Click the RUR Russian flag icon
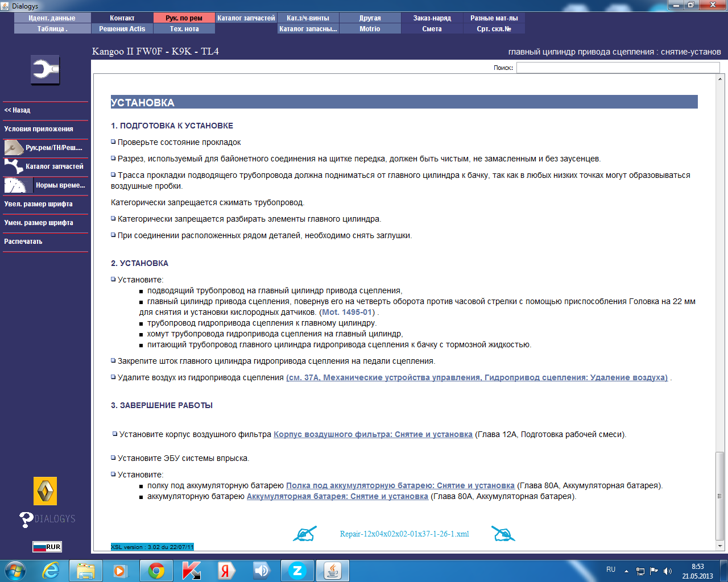The height and width of the screenshot is (582, 728). tap(47, 547)
